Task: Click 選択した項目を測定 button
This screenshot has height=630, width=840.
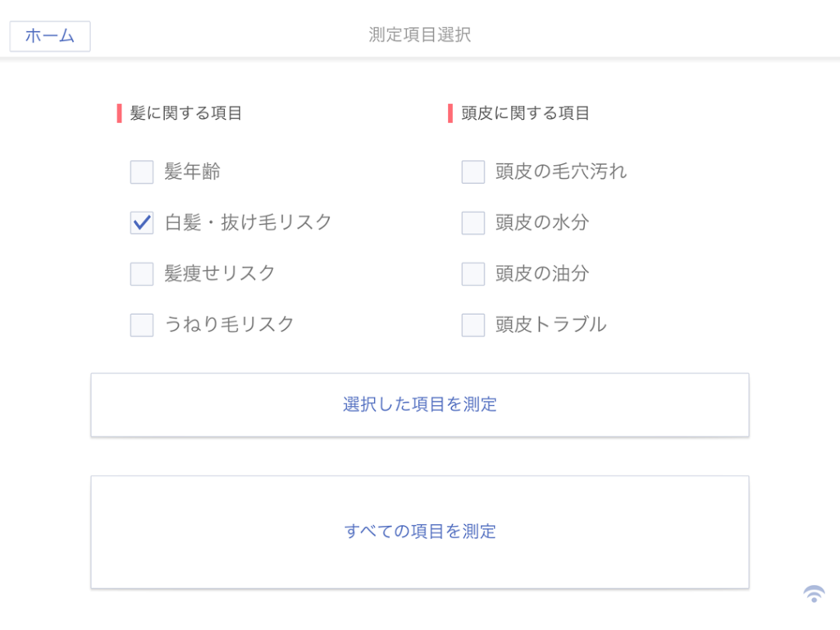Action: click(x=420, y=404)
